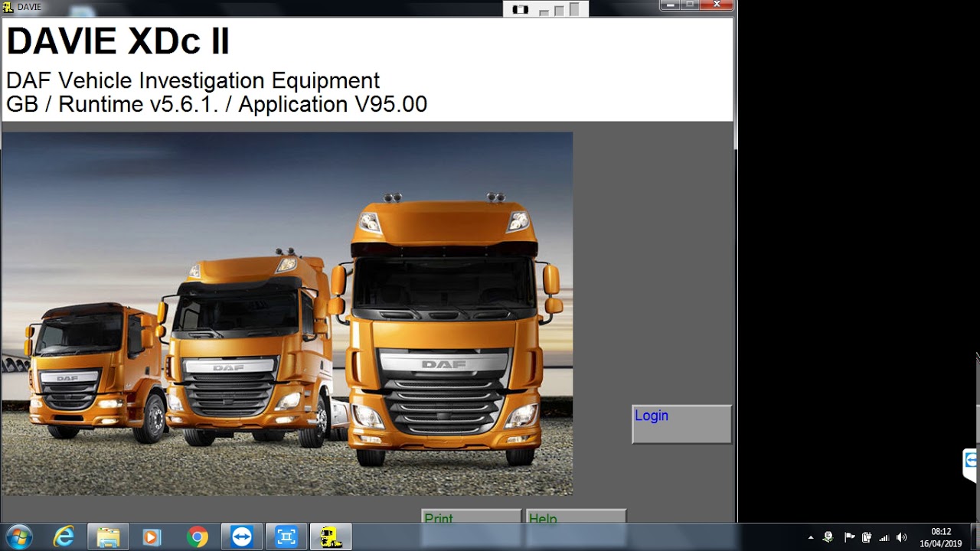This screenshot has height=551, width=980.
Task: Show hidden system tray icons
Action: [x=811, y=537]
